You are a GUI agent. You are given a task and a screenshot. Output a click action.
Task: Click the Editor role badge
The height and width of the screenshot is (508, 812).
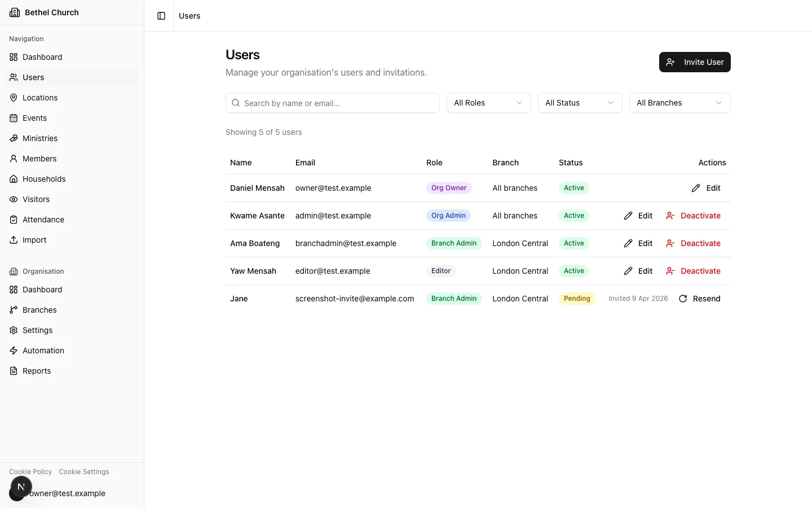441,271
